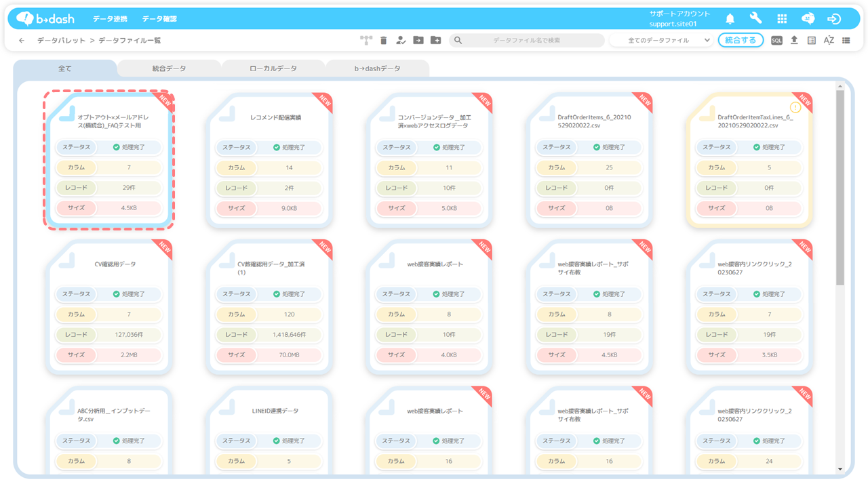Image resolution: width=868 pixels, height=488 pixels.
Task: Switch to the ローカルデータ tab
Action: [x=274, y=68]
